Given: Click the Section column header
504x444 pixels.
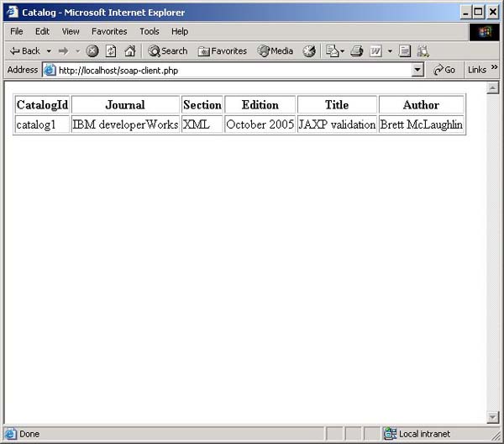Looking at the screenshot, I should (x=202, y=105).
